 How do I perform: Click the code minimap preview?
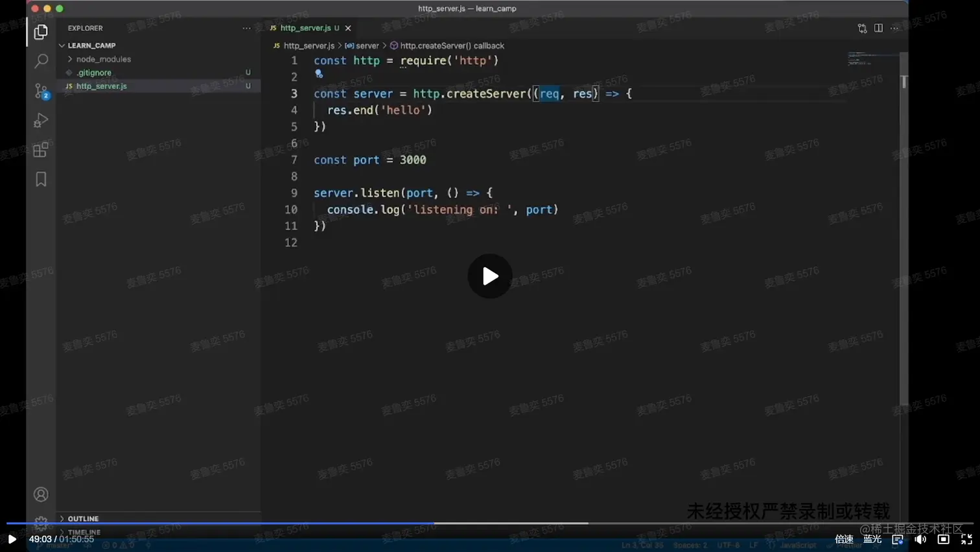(872, 58)
